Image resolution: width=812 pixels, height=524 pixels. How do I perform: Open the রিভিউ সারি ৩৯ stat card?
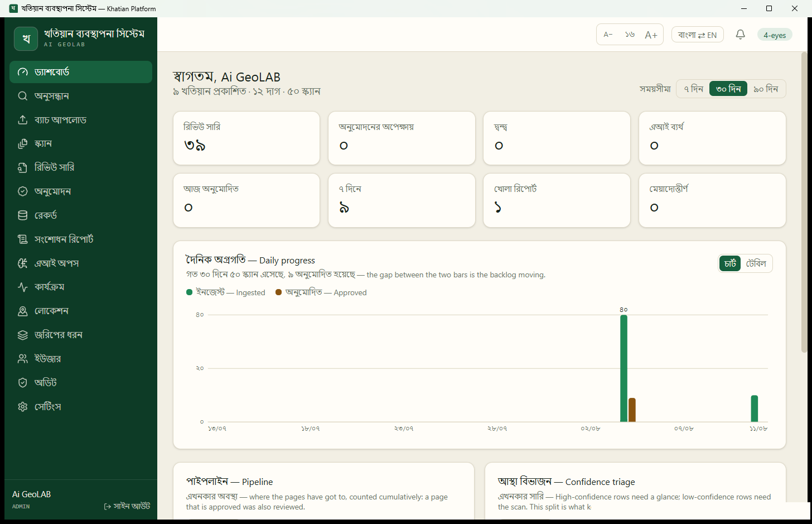pos(246,138)
